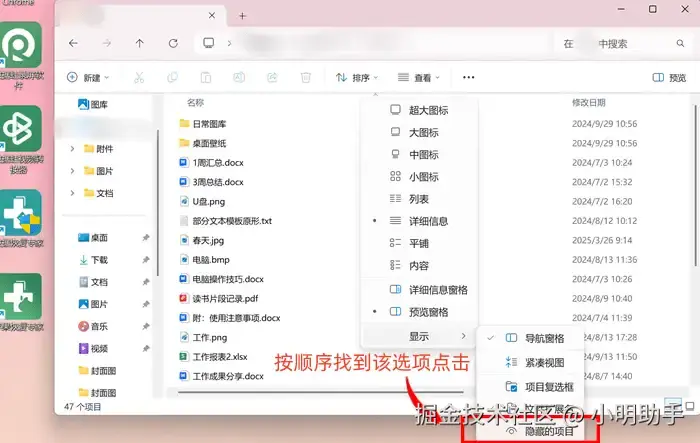Toggle the 预览 pane button
Image resolution: width=700 pixels, height=443 pixels.
(x=669, y=77)
